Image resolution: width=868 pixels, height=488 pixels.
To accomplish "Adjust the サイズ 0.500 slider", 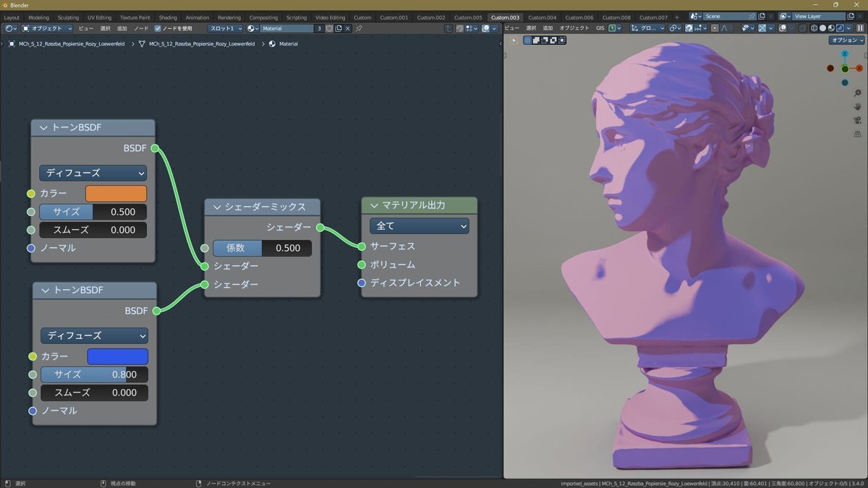I will 93,212.
